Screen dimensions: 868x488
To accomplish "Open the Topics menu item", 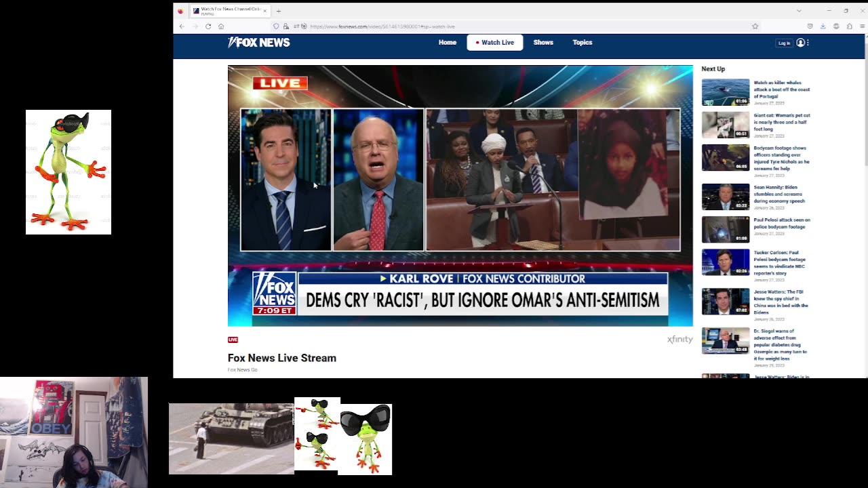I will click(x=583, y=43).
